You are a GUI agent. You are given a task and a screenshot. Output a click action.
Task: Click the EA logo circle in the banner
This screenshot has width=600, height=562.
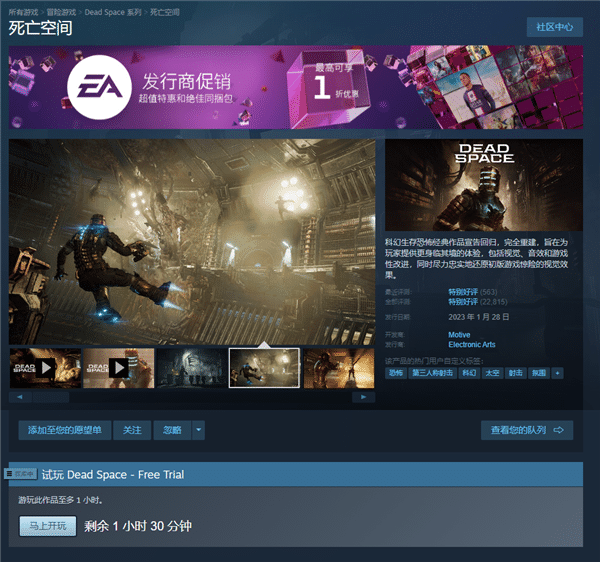point(99,87)
